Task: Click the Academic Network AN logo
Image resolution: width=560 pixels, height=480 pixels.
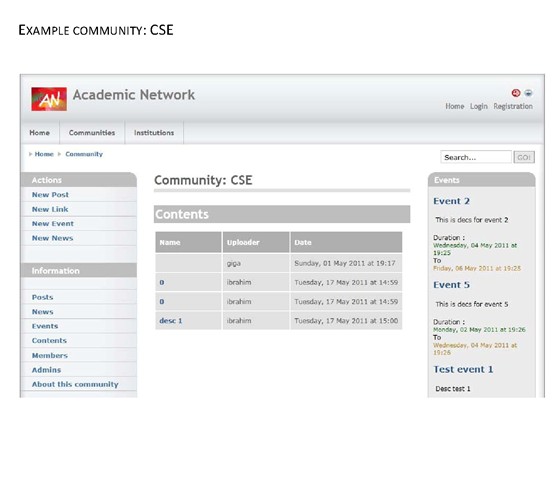Action: click(x=49, y=99)
